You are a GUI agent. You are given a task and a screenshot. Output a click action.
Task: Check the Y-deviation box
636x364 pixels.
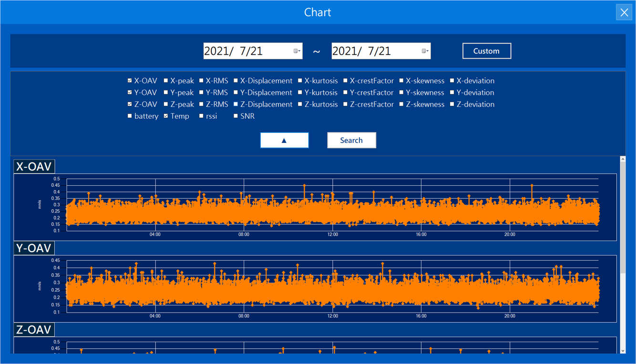(452, 92)
